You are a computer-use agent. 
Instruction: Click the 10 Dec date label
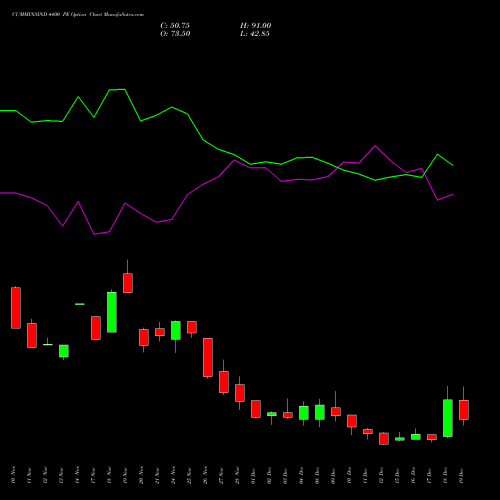[x=349, y=476]
